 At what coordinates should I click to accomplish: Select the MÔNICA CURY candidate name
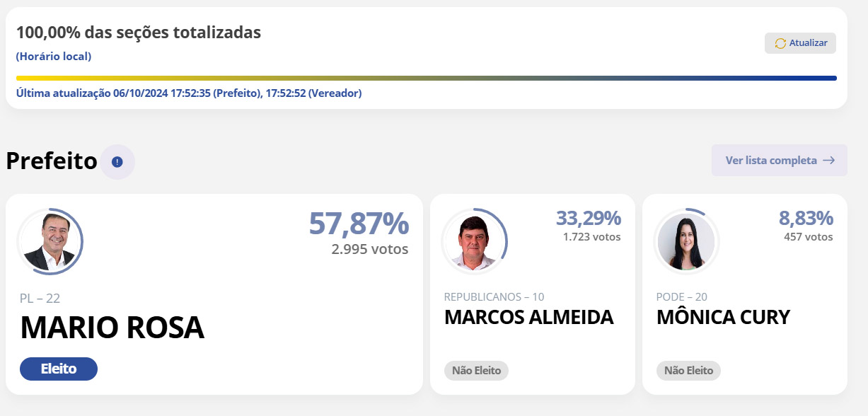point(723,318)
